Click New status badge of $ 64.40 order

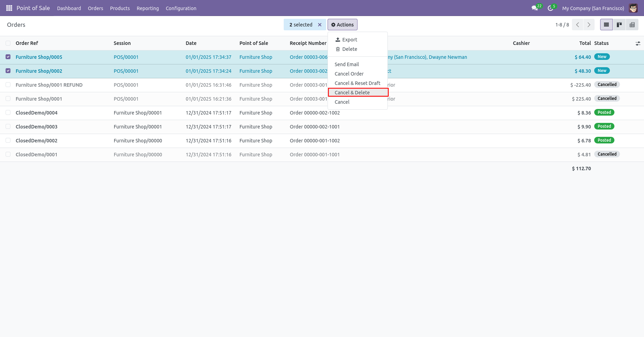602,57
